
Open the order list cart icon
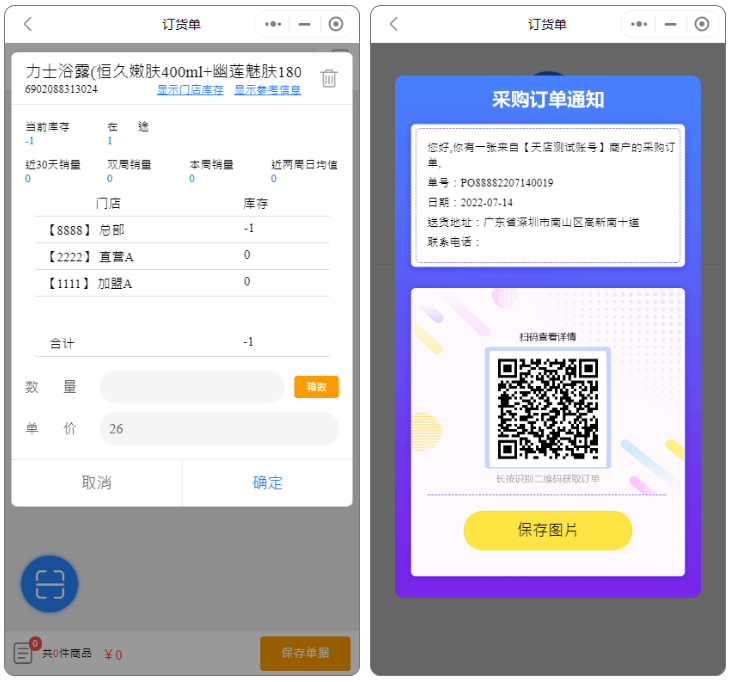coord(23,653)
